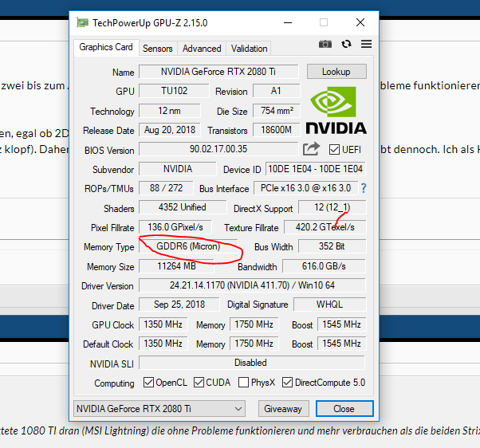Click the Technology field 12 nm
This screenshot has width=480, height=448.
(170, 111)
